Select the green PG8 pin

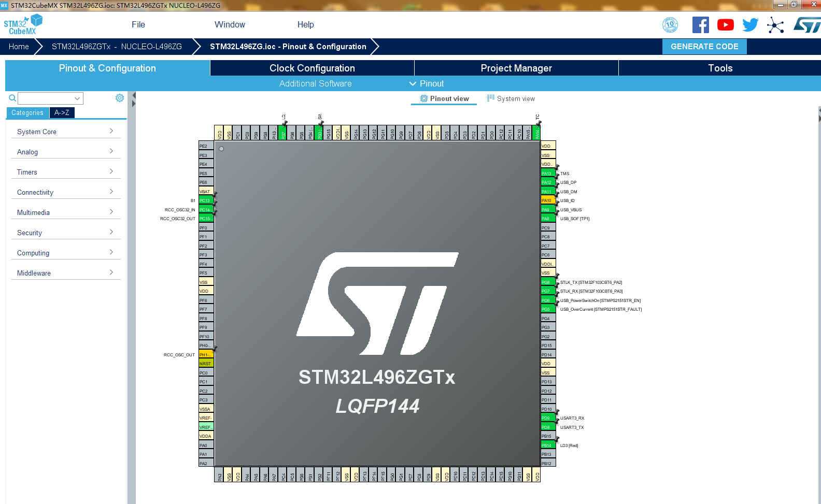click(548, 282)
